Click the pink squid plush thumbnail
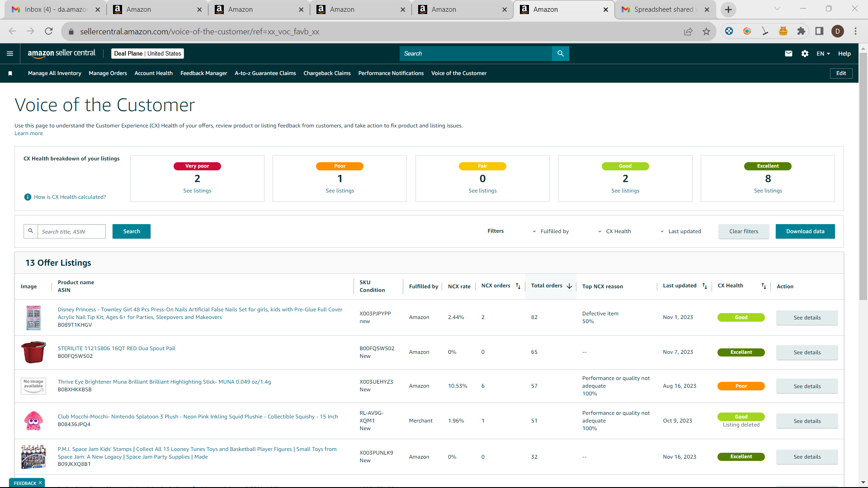868x488 pixels. (33, 421)
